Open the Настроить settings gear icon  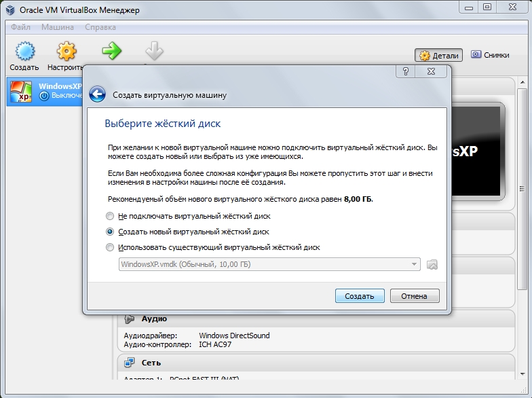pyautogui.click(x=66, y=52)
